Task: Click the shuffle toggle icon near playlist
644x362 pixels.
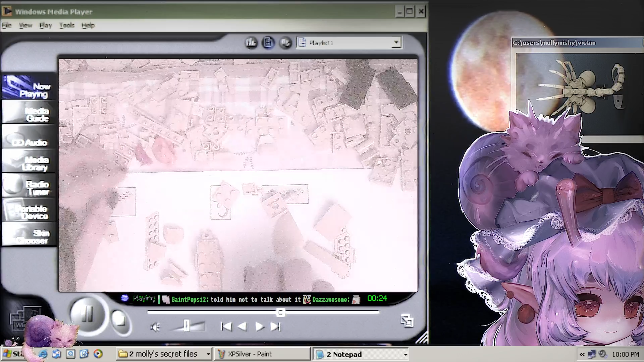Action: 285,43
